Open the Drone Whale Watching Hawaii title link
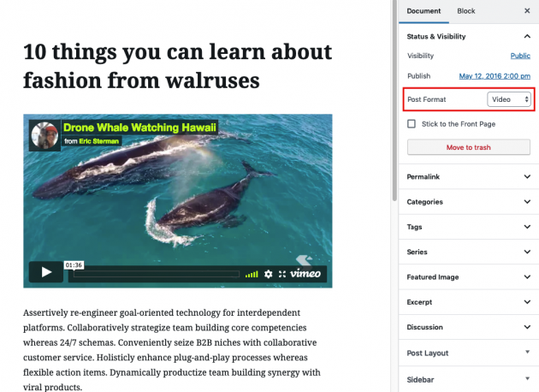This screenshot has width=539, height=392. (x=139, y=128)
